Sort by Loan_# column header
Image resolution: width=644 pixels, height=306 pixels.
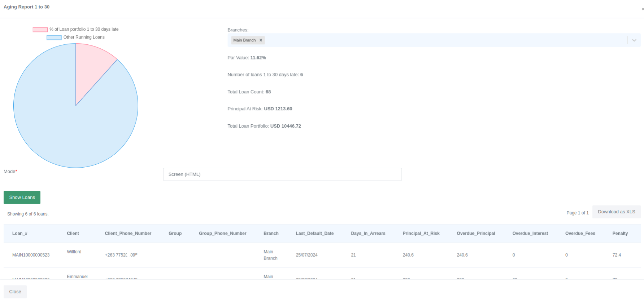click(x=20, y=234)
